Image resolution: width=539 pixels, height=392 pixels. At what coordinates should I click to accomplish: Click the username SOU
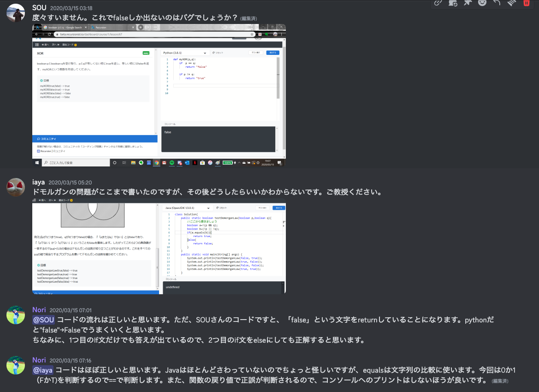39,8
